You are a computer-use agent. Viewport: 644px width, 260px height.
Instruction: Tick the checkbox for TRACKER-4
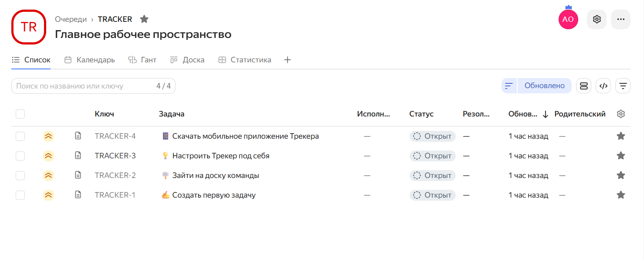point(20,136)
